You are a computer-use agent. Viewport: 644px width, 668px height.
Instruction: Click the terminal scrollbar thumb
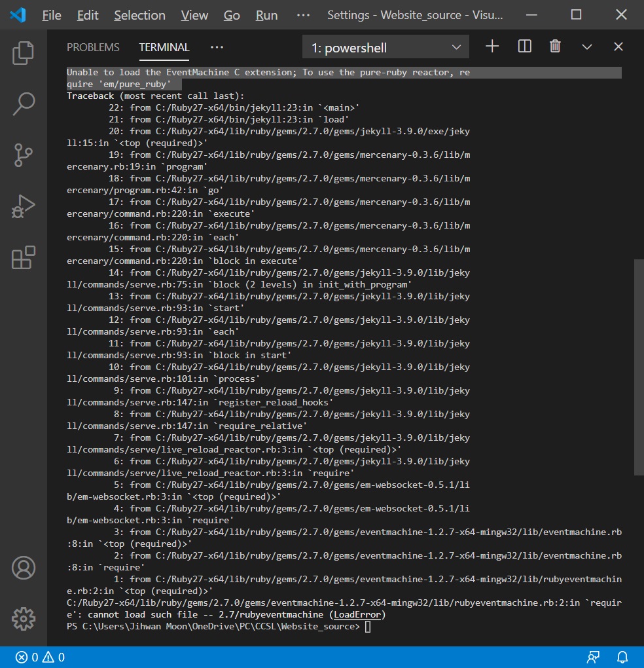click(x=639, y=367)
